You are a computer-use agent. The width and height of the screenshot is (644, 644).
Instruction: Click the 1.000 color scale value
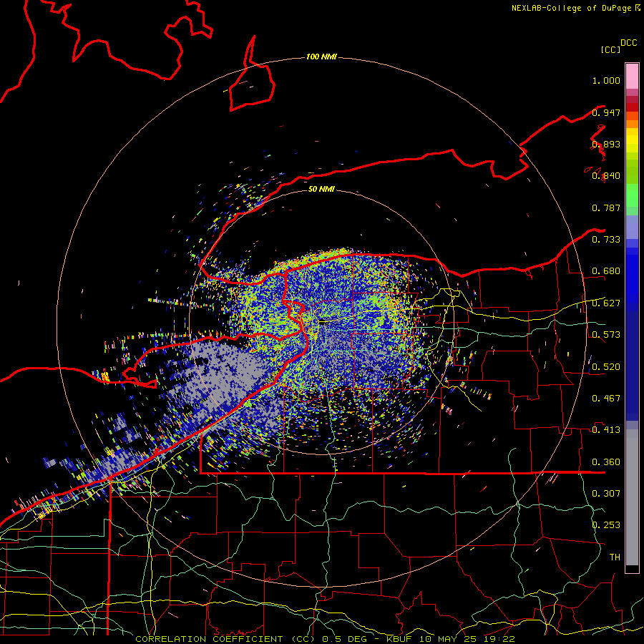tap(606, 80)
